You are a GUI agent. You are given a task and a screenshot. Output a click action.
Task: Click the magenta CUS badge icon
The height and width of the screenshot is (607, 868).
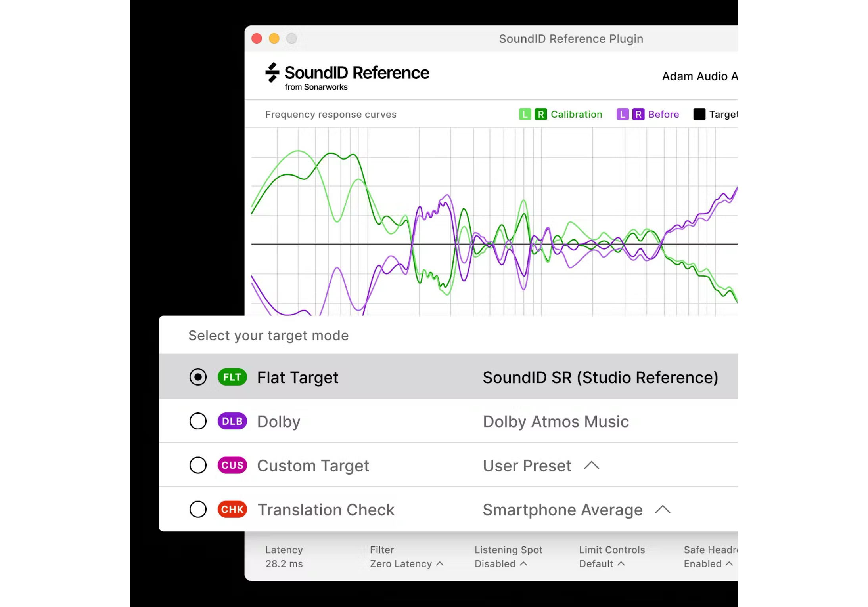click(232, 465)
